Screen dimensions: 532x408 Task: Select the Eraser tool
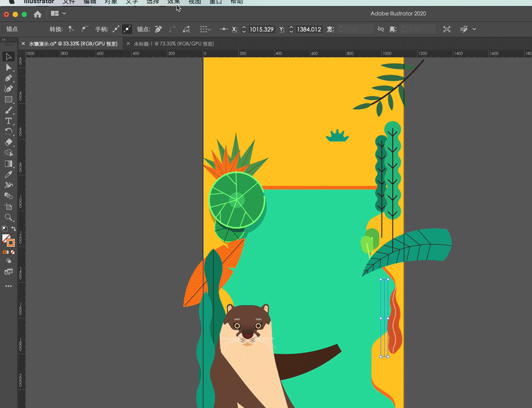click(x=9, y=142)
